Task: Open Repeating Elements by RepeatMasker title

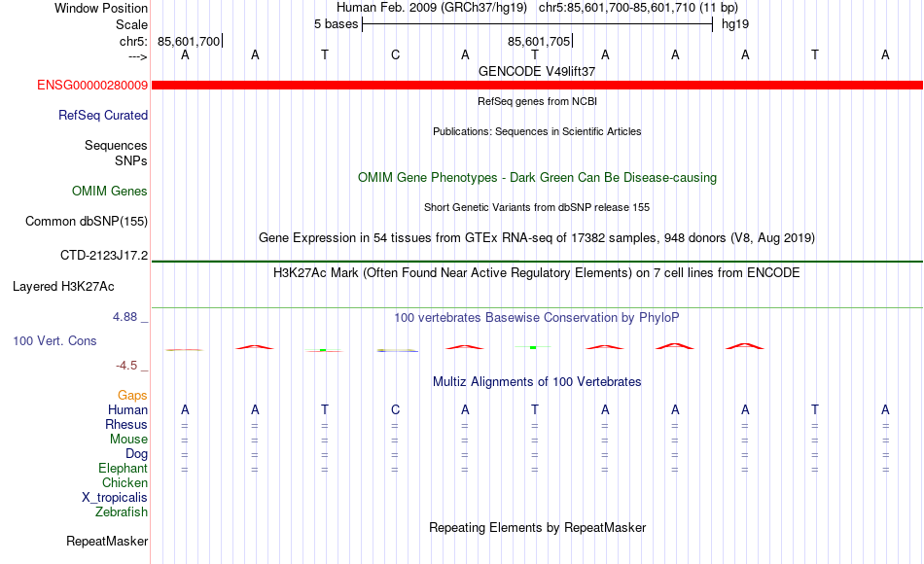Action: (537, 528)
